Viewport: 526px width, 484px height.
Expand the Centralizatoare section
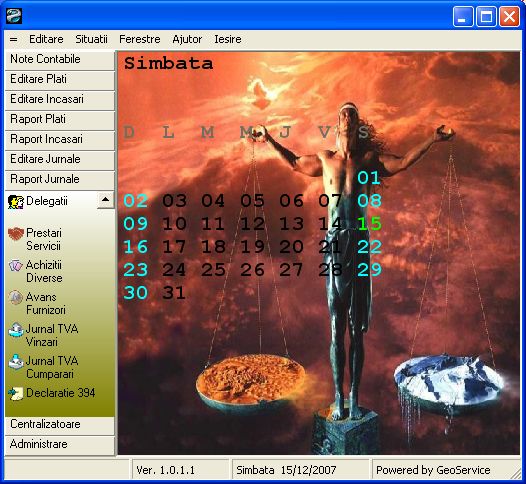[60, 425]
